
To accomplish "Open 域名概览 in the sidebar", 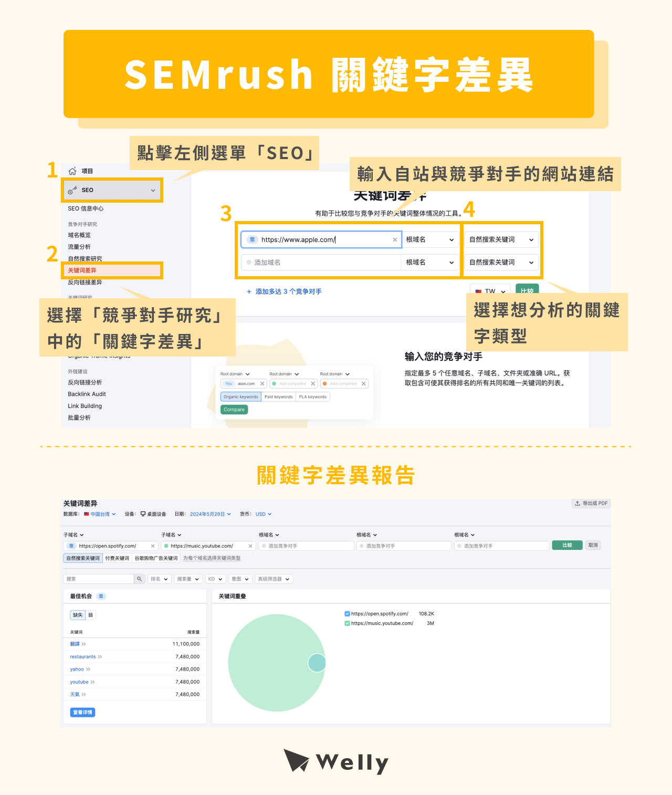I will (79, 235).
